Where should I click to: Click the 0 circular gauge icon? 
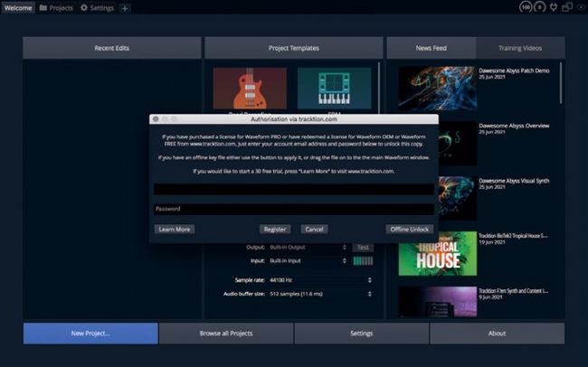point(540,7)
